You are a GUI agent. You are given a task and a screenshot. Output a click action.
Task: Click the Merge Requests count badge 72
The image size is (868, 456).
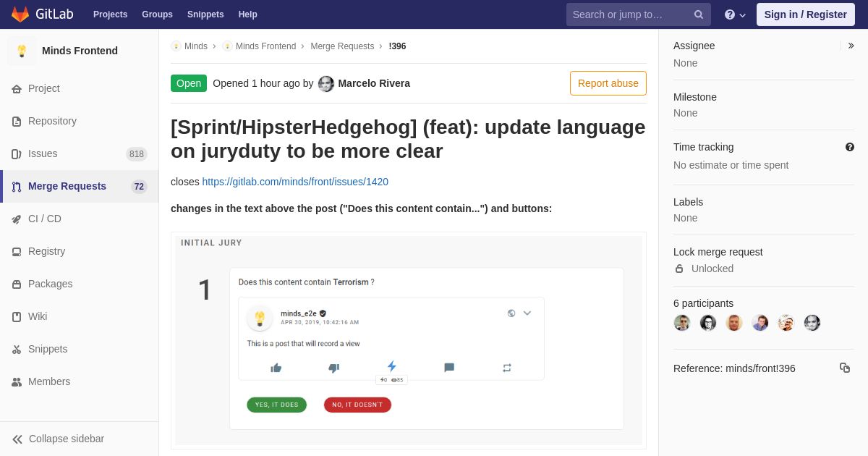pos(139,186)
